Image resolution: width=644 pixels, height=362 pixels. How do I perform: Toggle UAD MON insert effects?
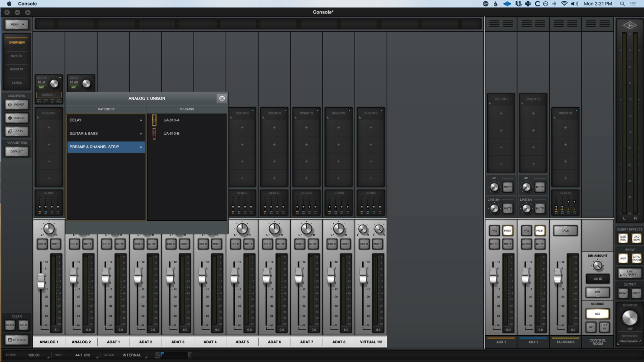click(636, 238)
